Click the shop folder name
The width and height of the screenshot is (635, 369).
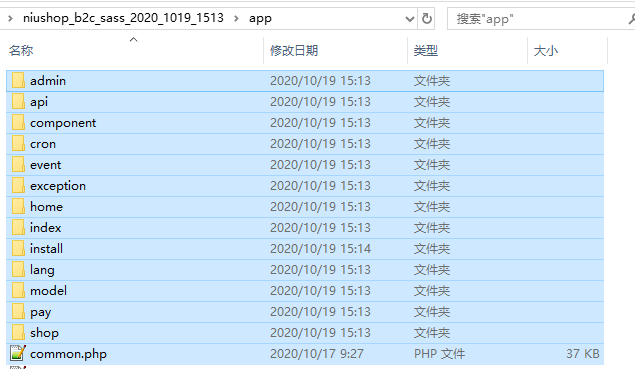click(x=45, y=333)
